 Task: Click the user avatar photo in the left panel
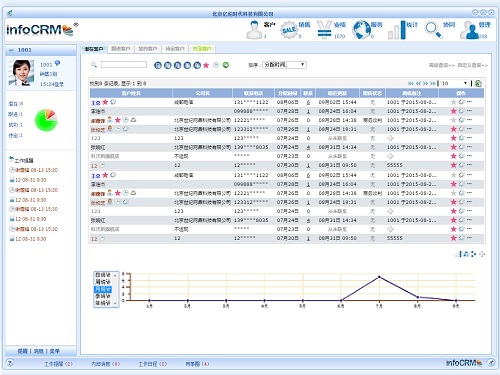pyautogui.click(x=21, y=73)
